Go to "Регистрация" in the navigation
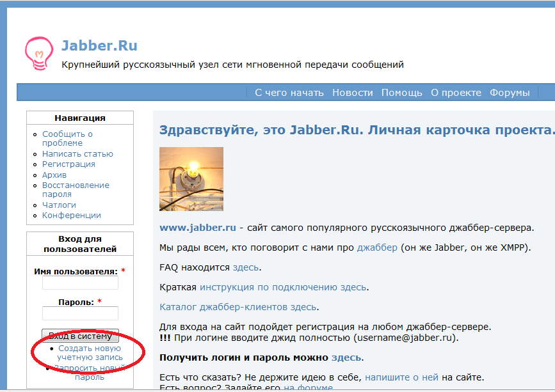Screen dimensions: 555x392 tap(68, 164)
